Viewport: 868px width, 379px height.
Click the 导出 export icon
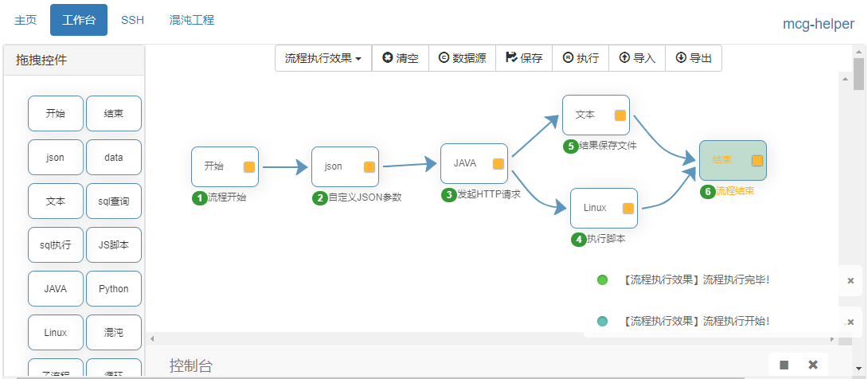pyautogui.click(x=681, y=58)
